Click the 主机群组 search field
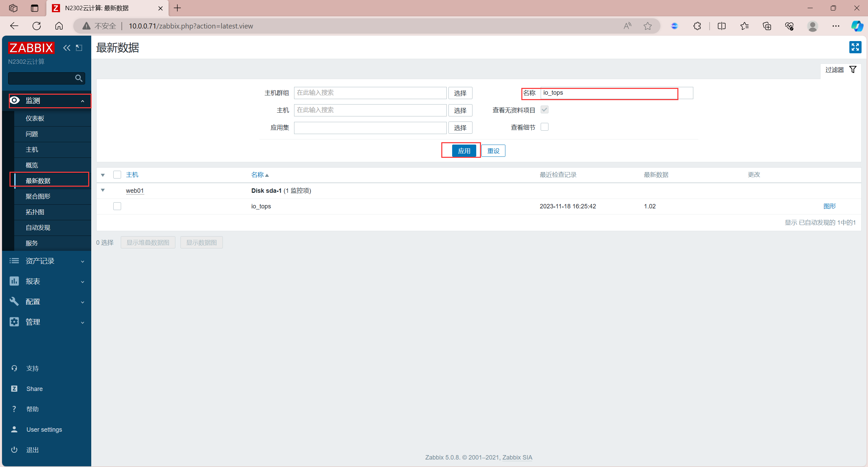Image resolution: width=868 pixels, height=467 pixels. pos(370,93)
